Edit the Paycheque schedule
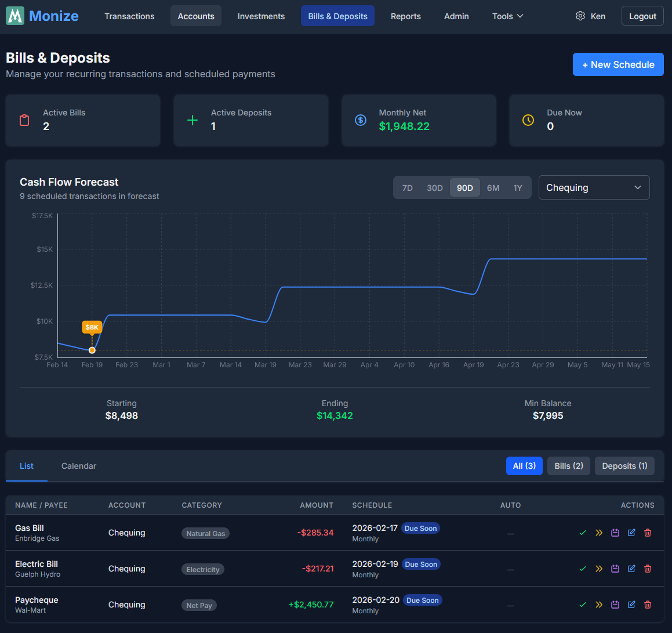The image size is (672, 633). (631, 605)
